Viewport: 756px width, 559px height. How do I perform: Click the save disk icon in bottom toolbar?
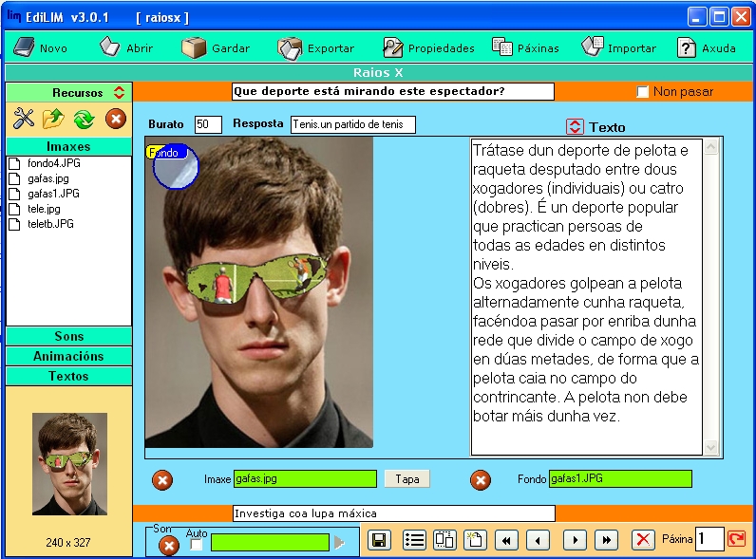[x=379, y=540]
